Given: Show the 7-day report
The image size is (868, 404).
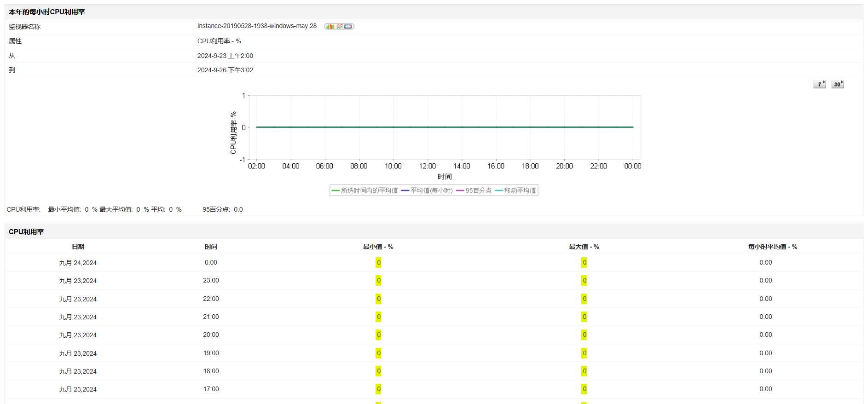Looking at the screenshot, I should 820,84.
